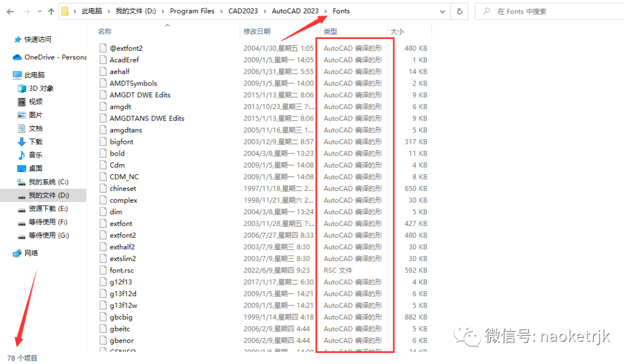Click the 下载 down-arrow icon
Viewport: 624px width, 364px height.
click(22, 142)
